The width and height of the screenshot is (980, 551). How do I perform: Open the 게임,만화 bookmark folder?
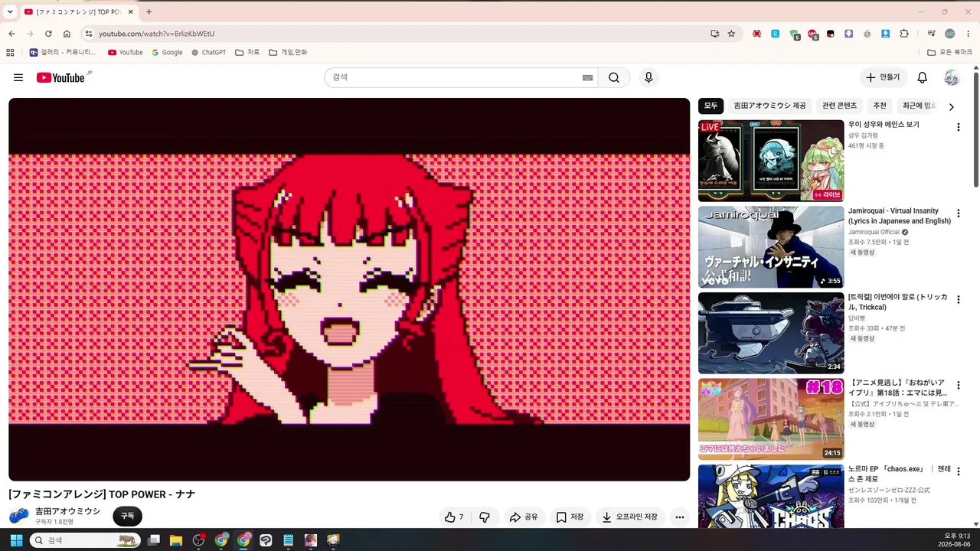pos(288,53)
